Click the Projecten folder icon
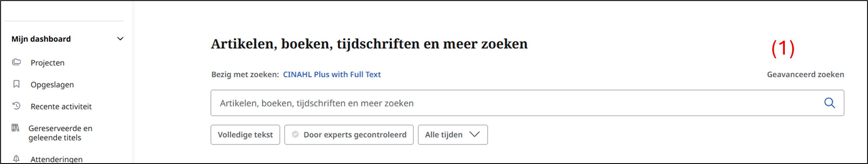Screen dimensions: 868x164 point(16,62)
